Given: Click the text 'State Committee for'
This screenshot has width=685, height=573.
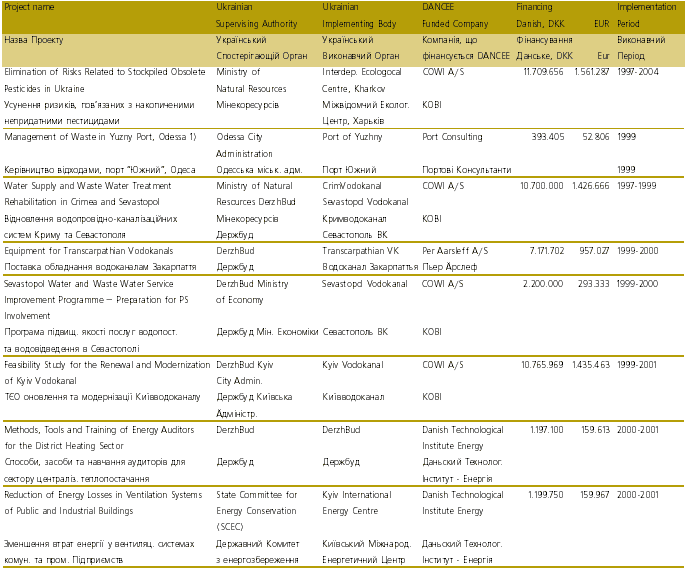Looking at the screenshot, I should tap(256, 495).
